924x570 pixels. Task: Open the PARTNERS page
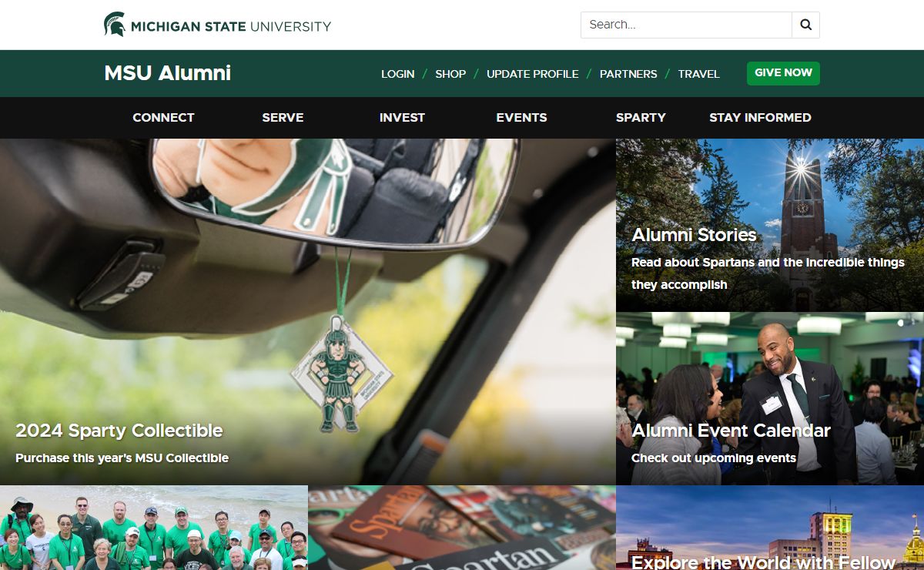tap(628, 74)
